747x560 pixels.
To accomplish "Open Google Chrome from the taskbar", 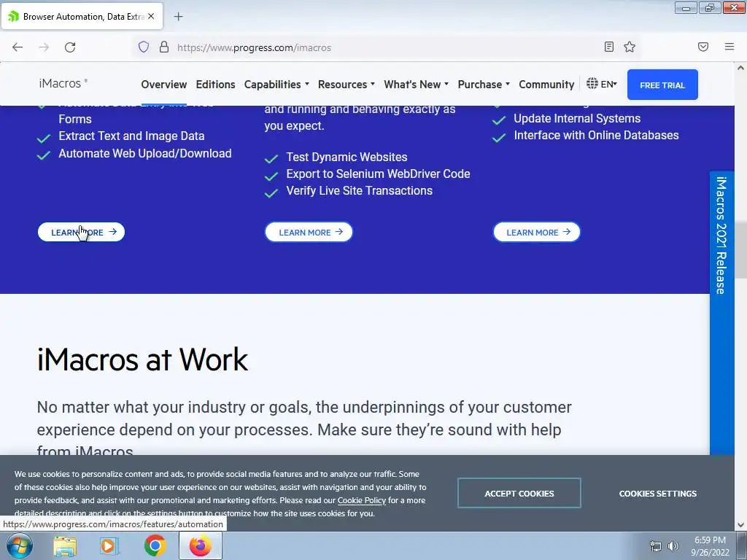I will (x=155, y=545).
